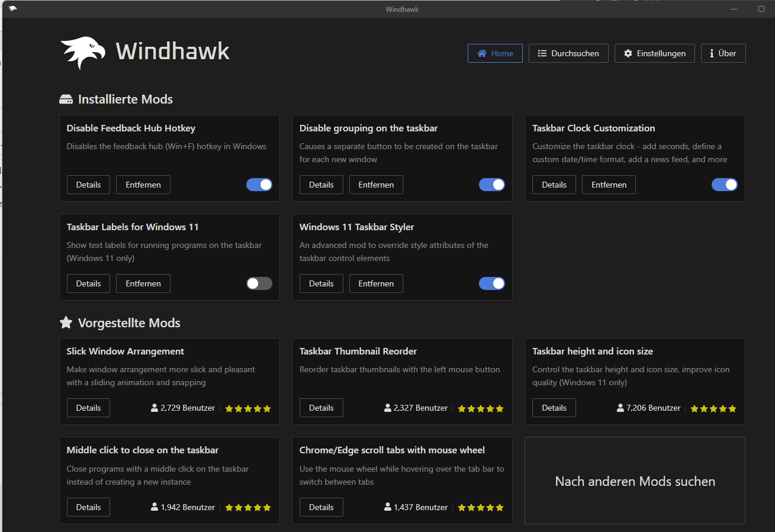This screenshot has height=532, width=775.
Task: Click the user icon beside 2,729 Benutzer
Action: 155,408
